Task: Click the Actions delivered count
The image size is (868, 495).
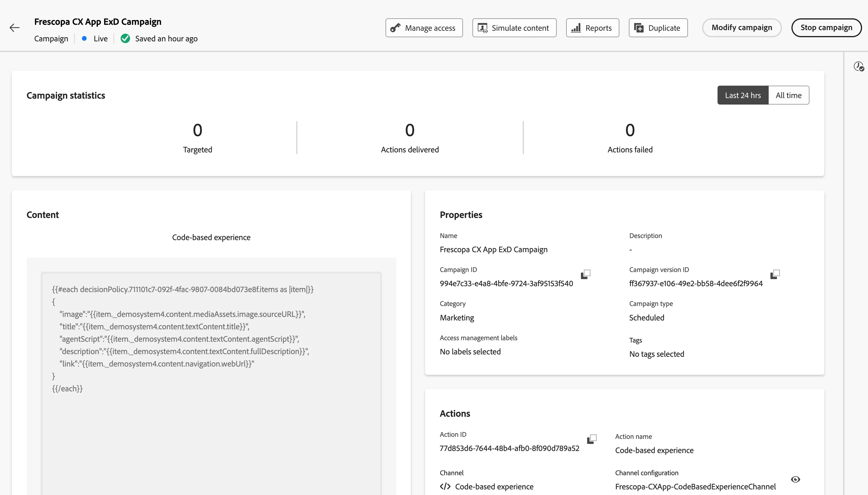Action: tap(410, 130)
